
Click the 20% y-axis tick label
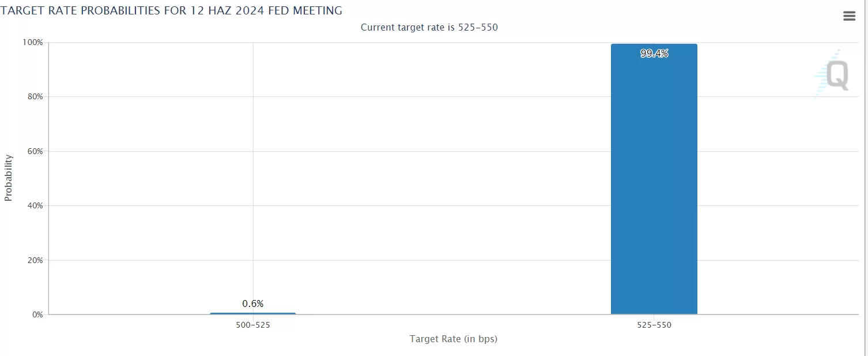click(35, 260)
